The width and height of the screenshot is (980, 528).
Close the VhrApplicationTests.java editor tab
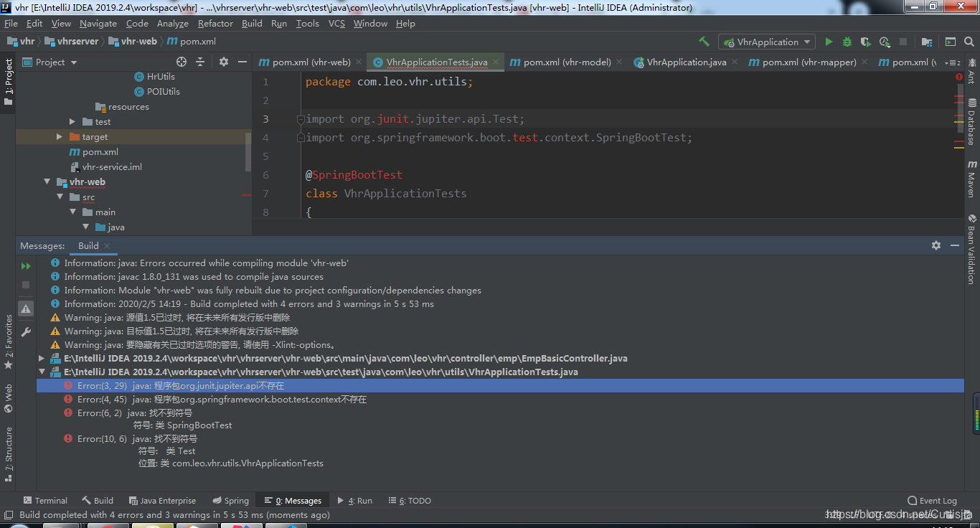[x=495, y=62]
